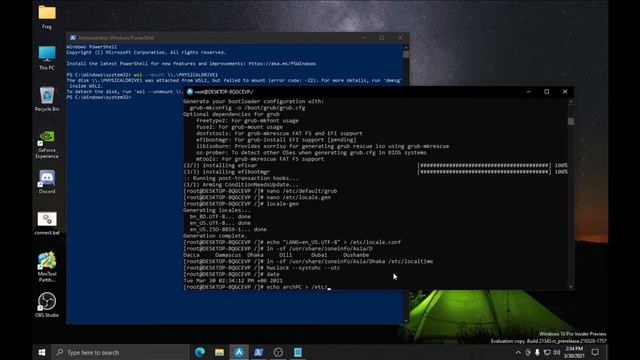Open OBS Studio from the taskbar
The width and height of the screenshot is (640, 360).
tap(278, 352)
